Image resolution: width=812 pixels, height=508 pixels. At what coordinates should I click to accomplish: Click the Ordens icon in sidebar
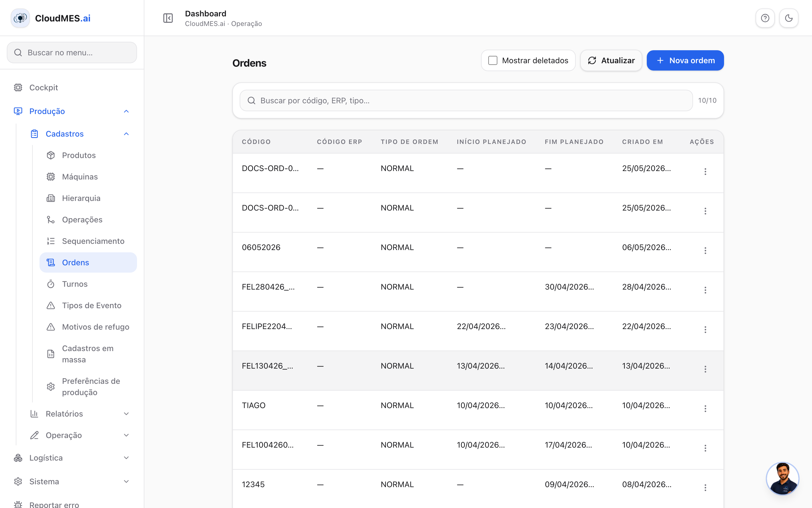tap(51, 262)
